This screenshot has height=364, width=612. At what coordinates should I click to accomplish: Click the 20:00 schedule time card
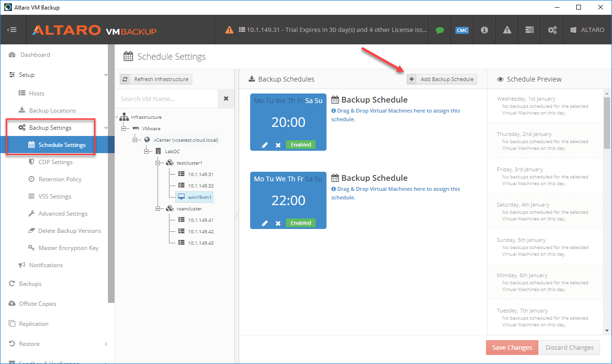pos(288,122)
